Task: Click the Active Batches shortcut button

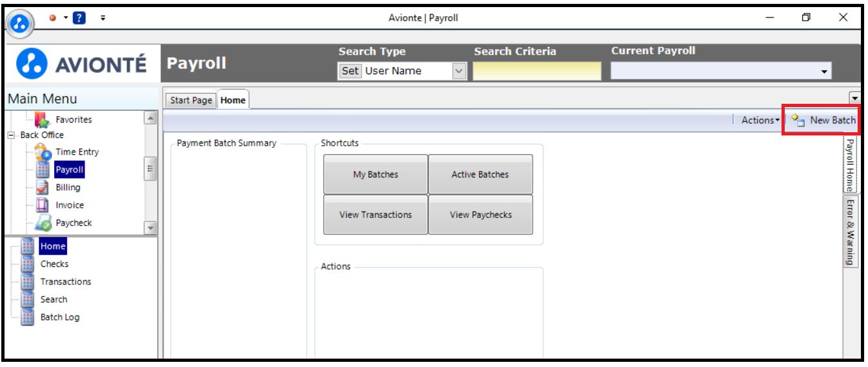Action: point(480,174)
